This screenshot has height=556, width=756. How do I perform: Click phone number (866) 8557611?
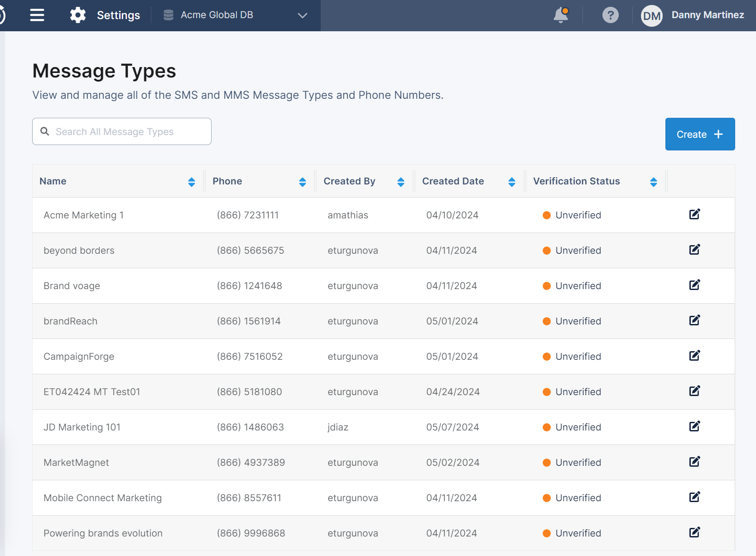[x=249, y=498]
